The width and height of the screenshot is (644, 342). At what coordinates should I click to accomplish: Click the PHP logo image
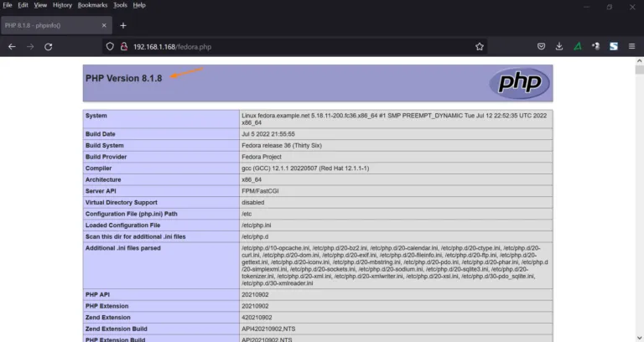point(520,83)
